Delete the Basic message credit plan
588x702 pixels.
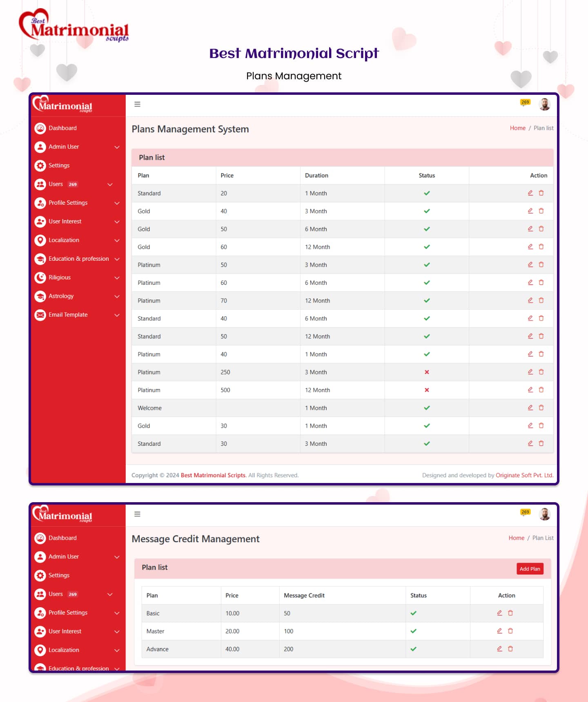(510, 613)
